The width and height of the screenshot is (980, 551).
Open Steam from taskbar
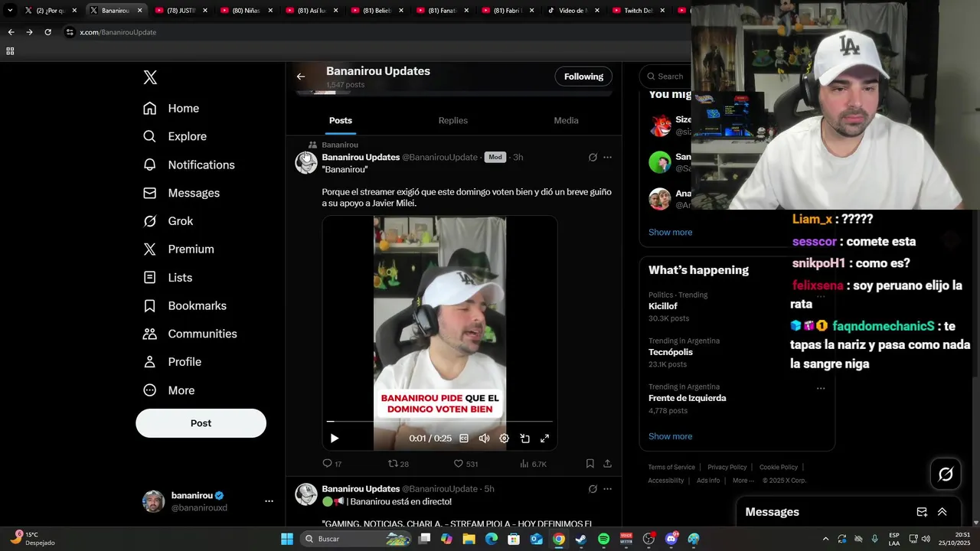pos(581,539)
